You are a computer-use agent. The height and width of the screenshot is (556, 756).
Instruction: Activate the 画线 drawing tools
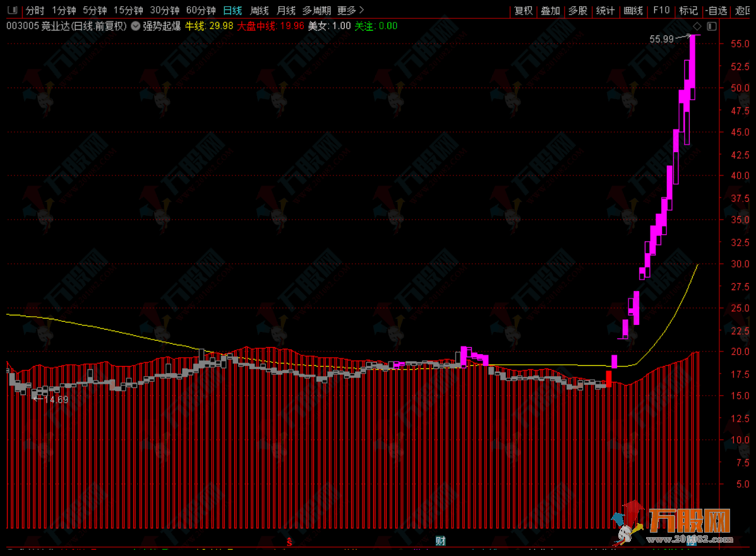pyautogui.click(x=633, y=10)
